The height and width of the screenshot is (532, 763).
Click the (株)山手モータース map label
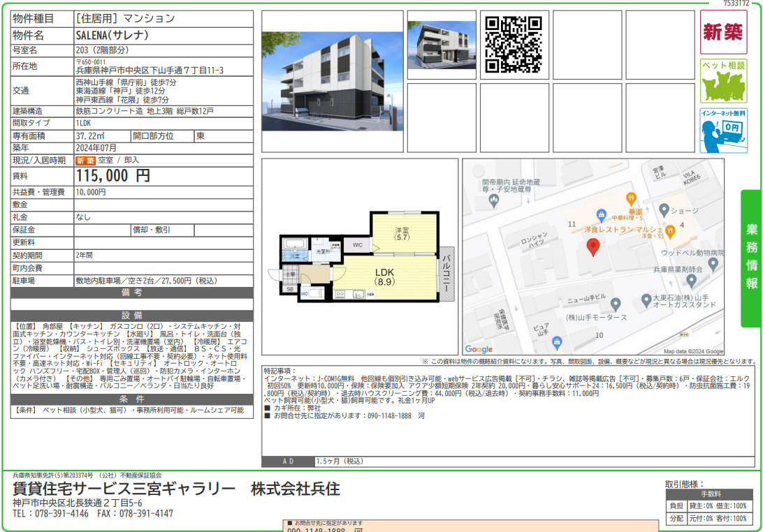(596, 317)
